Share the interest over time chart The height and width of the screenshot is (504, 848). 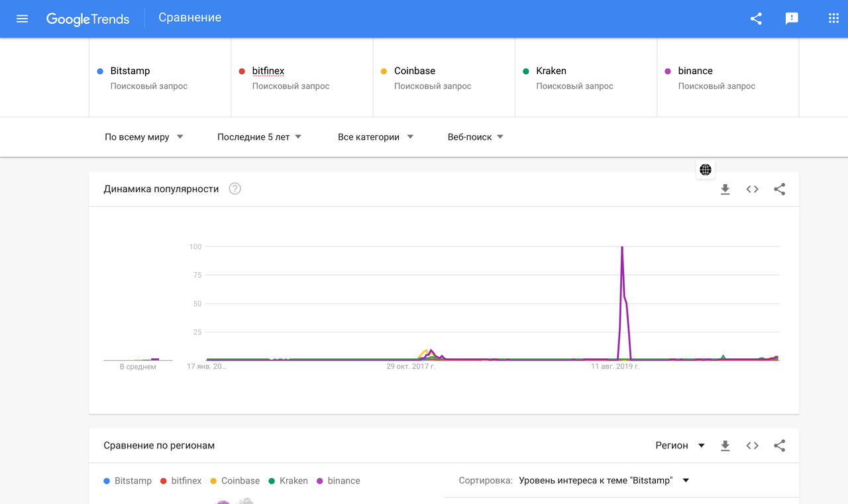[779, 189]
